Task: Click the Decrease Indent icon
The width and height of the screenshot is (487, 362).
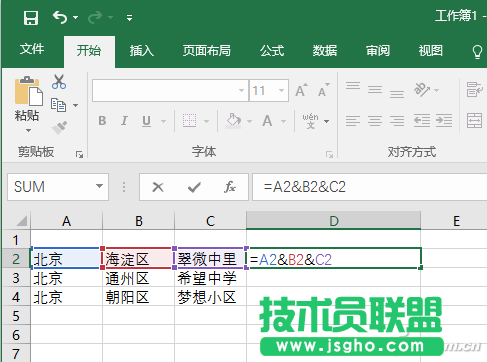Action: point(422,121)
